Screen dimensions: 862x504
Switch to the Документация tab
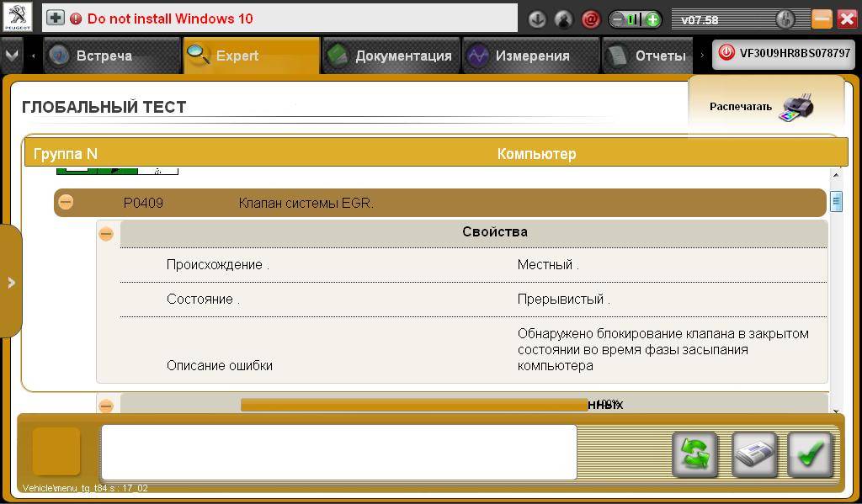coord(391,56)
